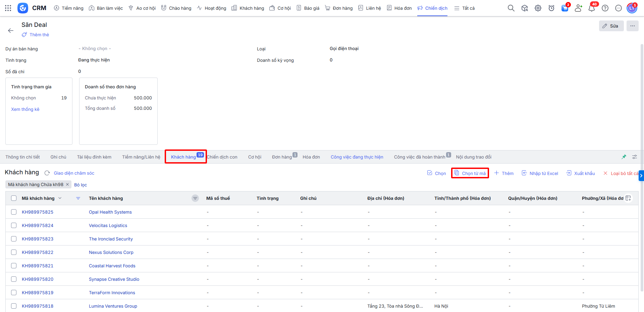Click the help question mark icon
The width and height of the screenshot is (644, 312).
605,8
